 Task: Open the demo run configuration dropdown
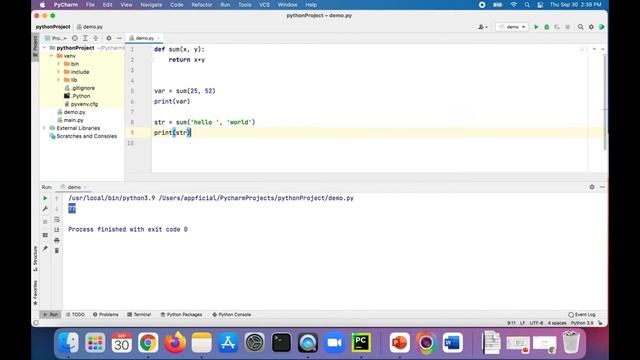pos(512,27)
